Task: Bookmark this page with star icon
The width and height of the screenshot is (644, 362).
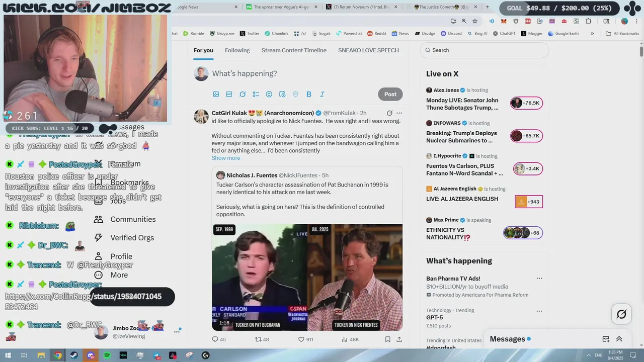Action: [x=475, y=21]
